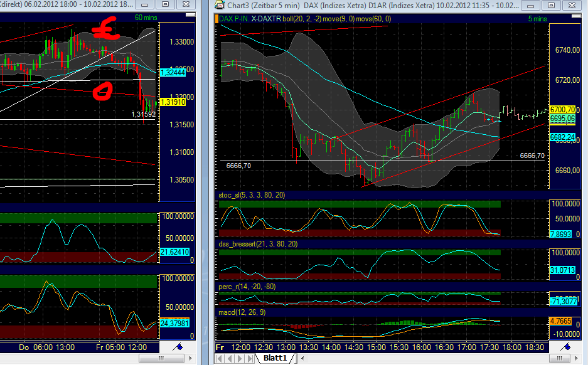This screenshot has height=365, width=588.
Task: Click the blue chart pointer icon below the EUR chart
Action: pyautogui.click(x=178, y=346)
